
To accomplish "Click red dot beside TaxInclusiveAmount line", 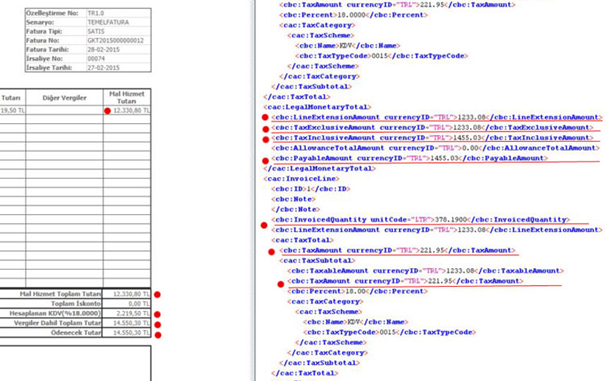I will (265, 139).
